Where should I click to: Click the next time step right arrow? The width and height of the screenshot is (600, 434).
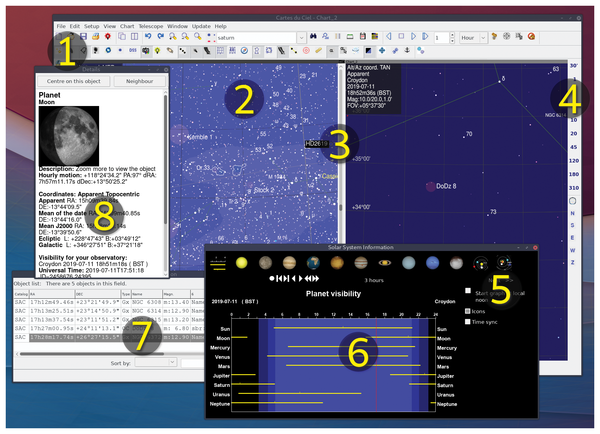[413, 36]
